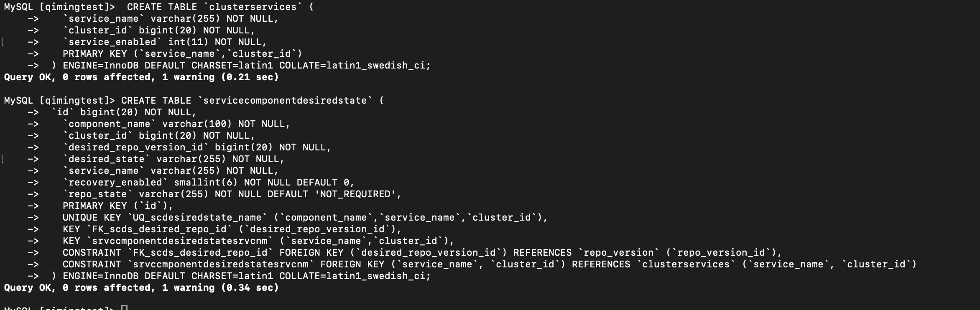This screenshot has width=980, height=310.
Task: Click the 'recovery_enabled' smallint column definition
Action: click(209, 183)
